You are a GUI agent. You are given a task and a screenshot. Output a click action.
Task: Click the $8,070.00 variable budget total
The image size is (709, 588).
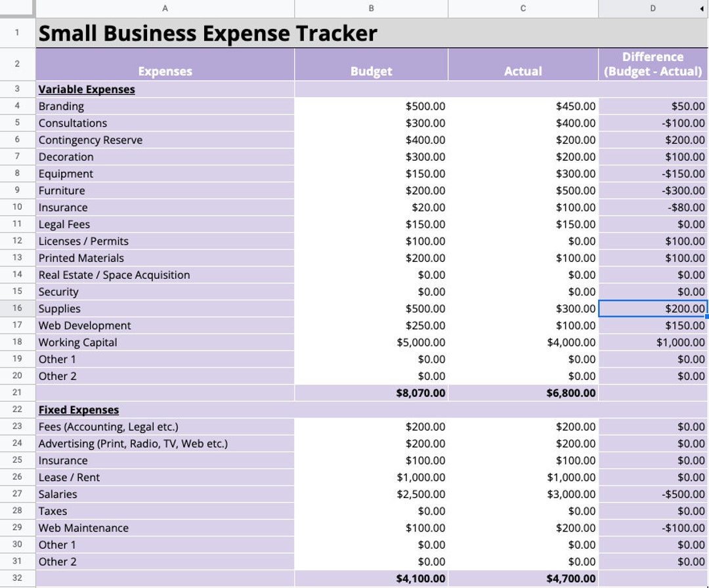[371, 392]
